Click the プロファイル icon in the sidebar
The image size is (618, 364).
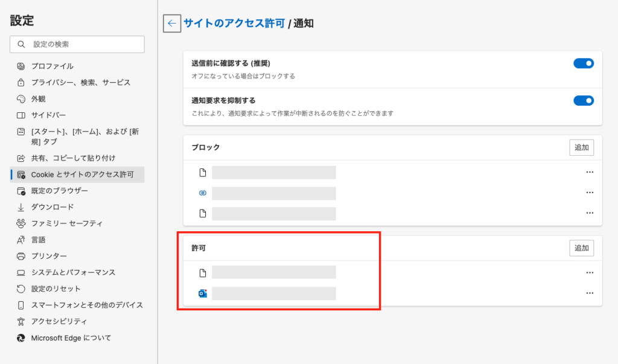(21, 66)
